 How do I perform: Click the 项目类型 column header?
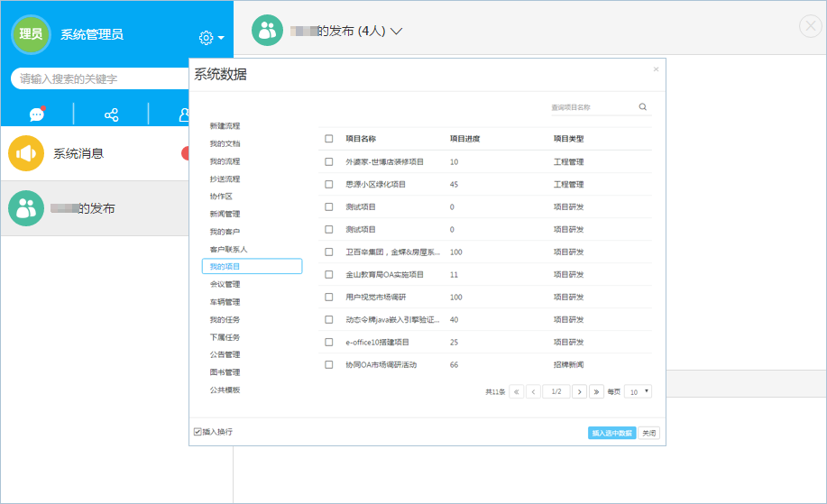click(568, 139)
